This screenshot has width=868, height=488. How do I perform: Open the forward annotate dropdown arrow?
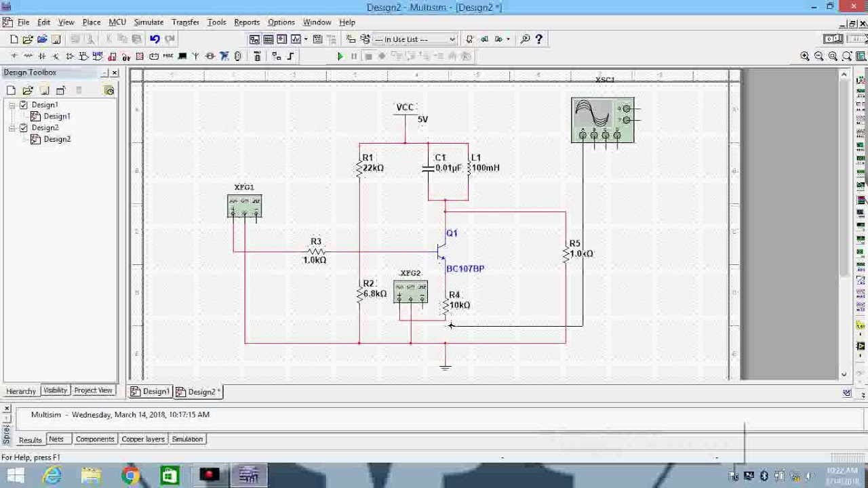click(x=508, y=39)
